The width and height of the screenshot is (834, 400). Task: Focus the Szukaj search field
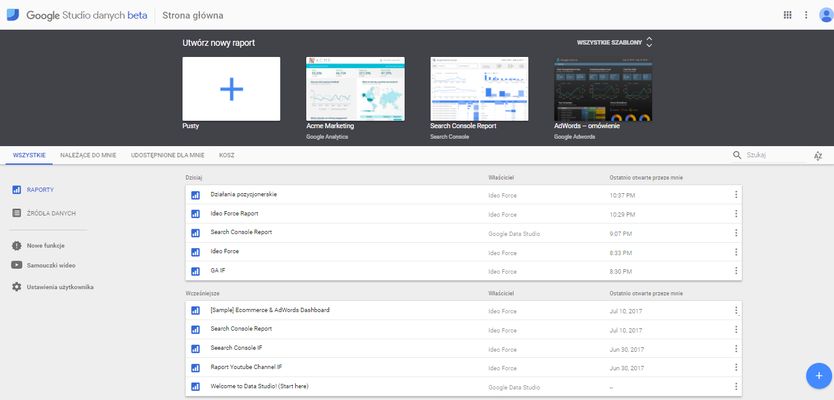coord(774,155)
